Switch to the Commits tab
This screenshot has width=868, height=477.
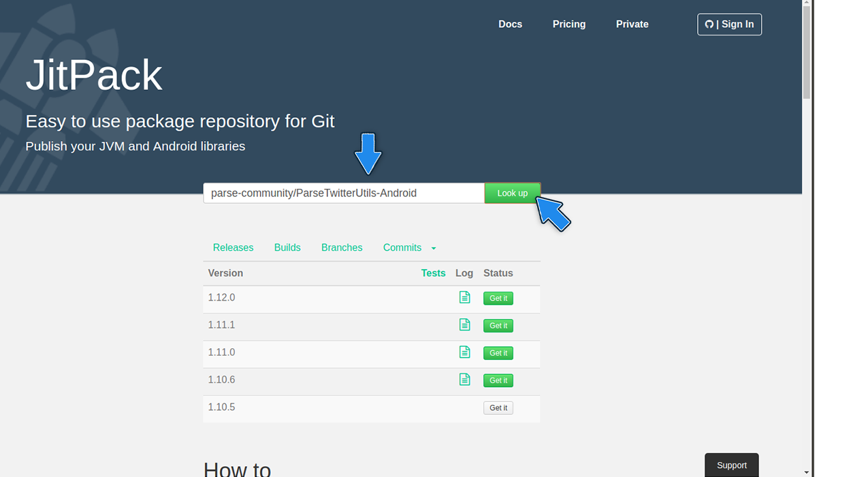tap(402, 247)
